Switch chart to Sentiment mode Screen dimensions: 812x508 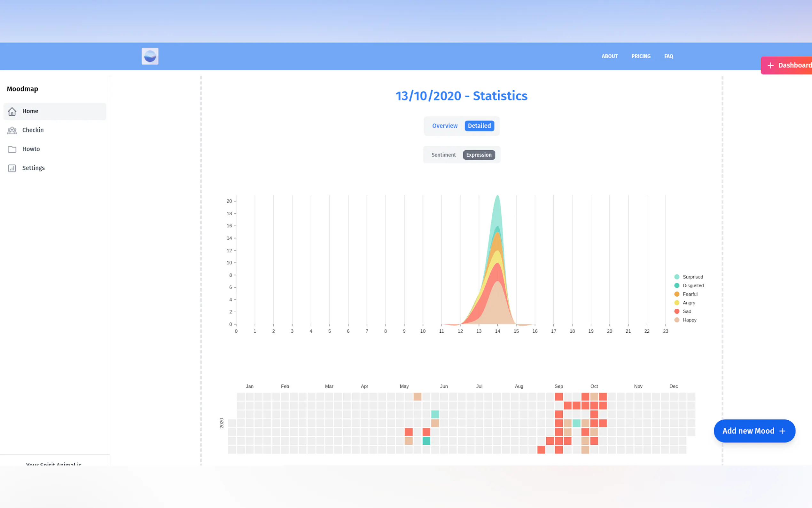pyautogui.click(x=443, y=155)
